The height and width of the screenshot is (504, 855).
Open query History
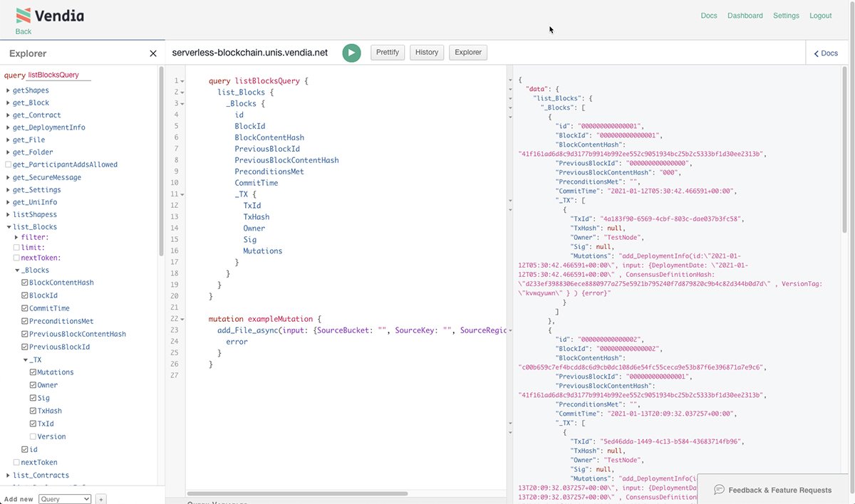426,52
